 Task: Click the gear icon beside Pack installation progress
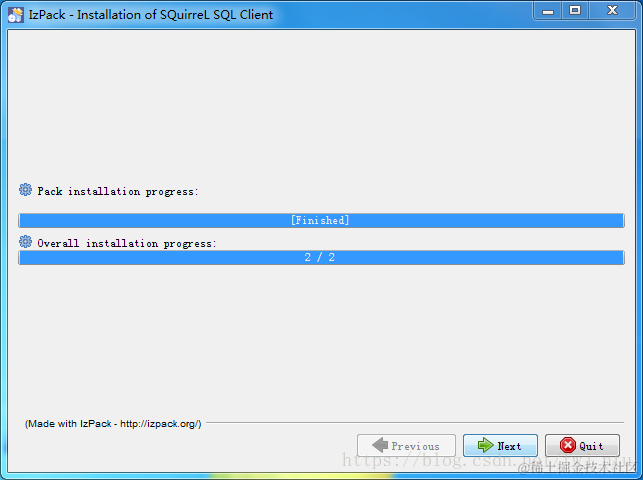25,190
